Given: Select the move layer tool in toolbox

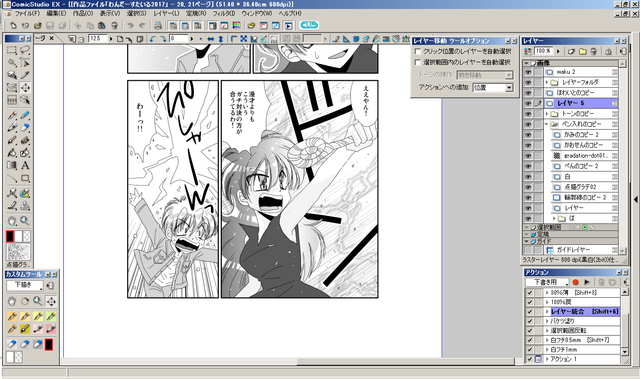Looking at the screenshot, I should coord(25,87).
